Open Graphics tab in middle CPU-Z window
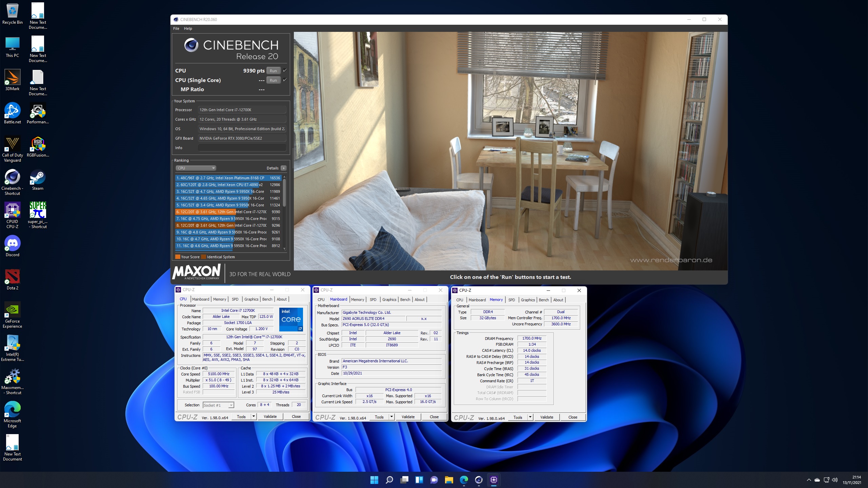 [389, 300]
